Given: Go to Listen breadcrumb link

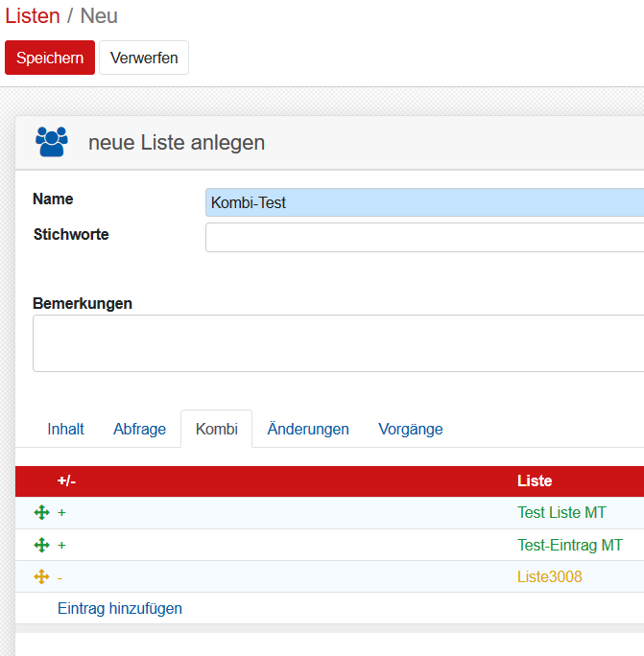Looking at the screenshot, I should click(32, 16).
